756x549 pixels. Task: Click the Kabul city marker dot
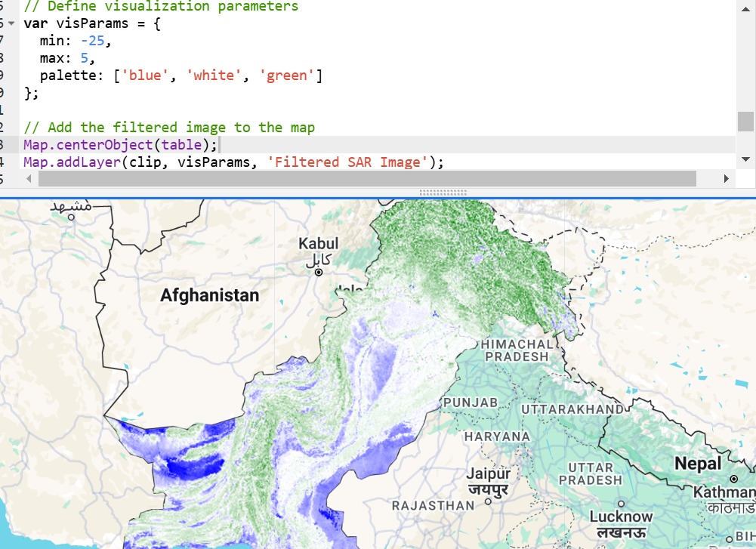[x=319, y=273]
